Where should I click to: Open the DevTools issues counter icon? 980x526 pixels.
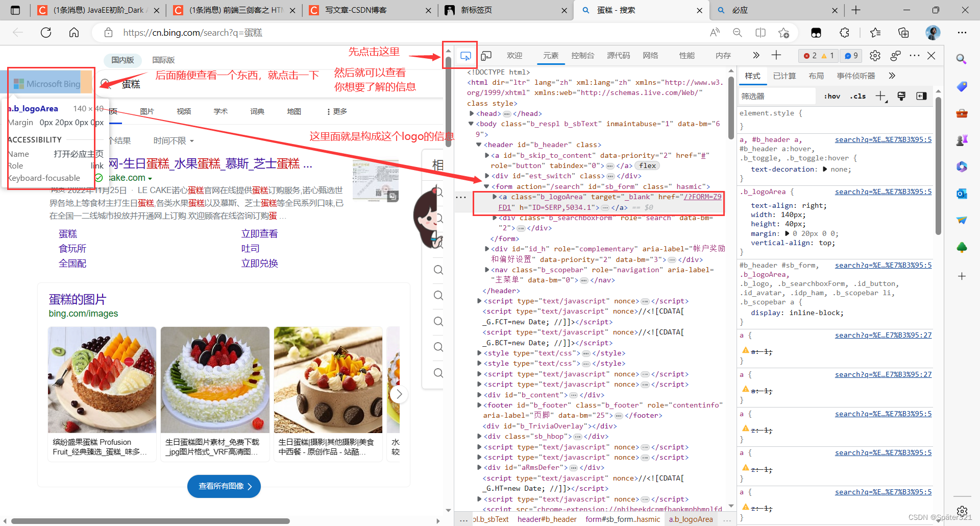pyautogui.click(x=850, y=56)
